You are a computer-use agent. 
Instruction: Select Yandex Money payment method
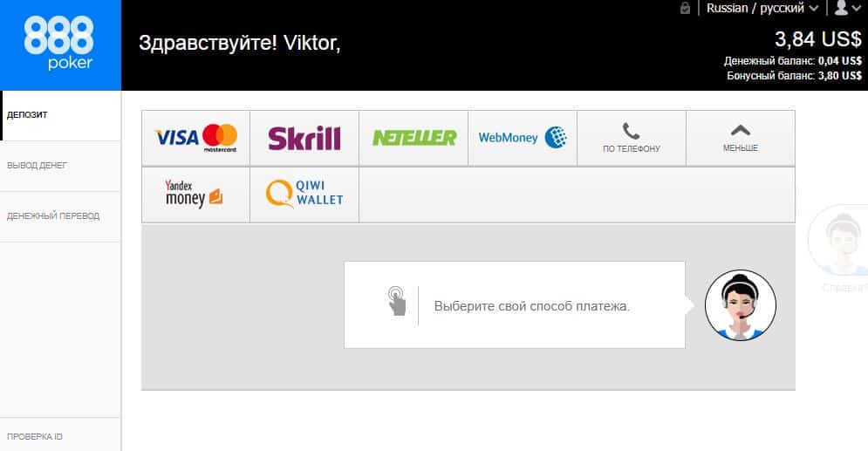click(x=196, y=195)
